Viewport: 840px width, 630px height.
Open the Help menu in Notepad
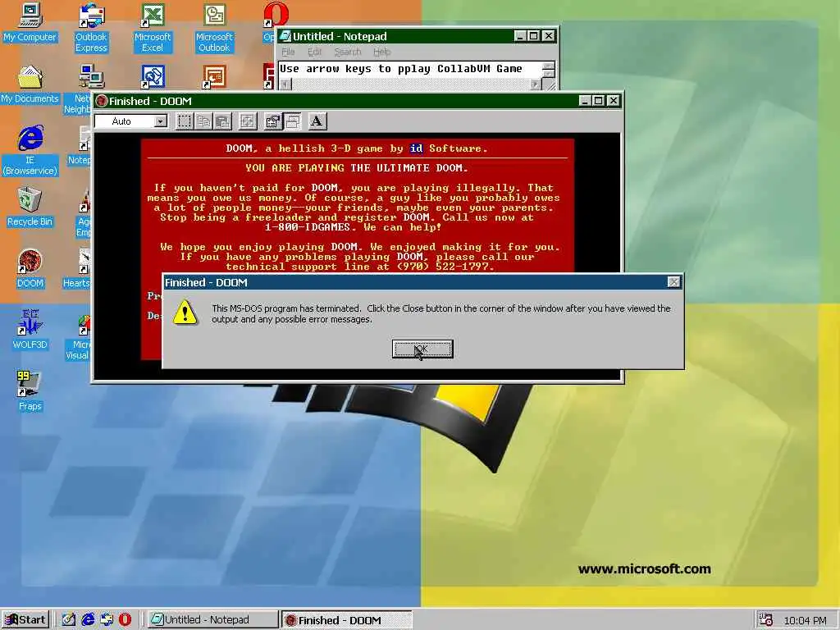[x=382, y=52]
